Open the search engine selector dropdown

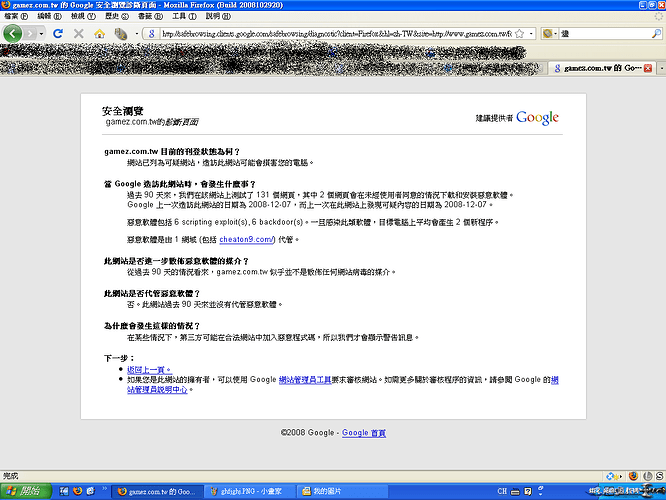(x=550, y=34)
